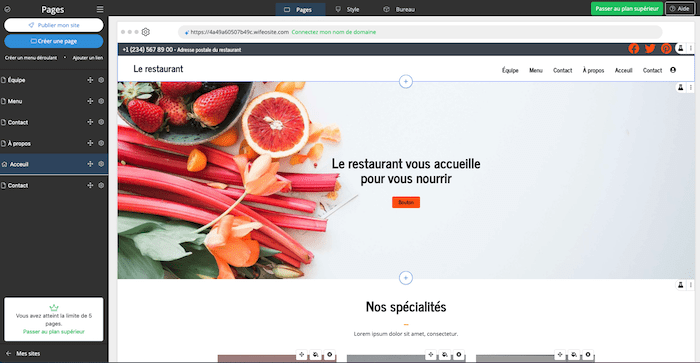This screenshot has height=363, width=700.
Task: Click À propos in the site navigation menu
Action: 593,70
